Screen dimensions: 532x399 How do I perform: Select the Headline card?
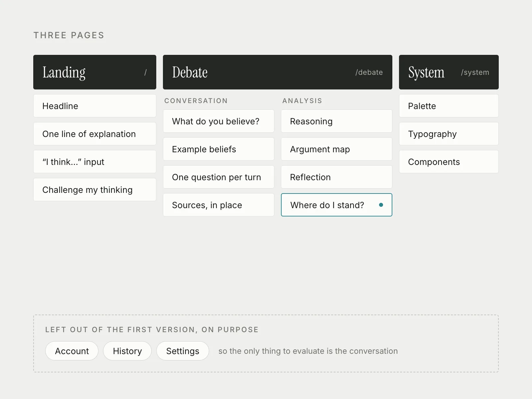tap(95, 106)
